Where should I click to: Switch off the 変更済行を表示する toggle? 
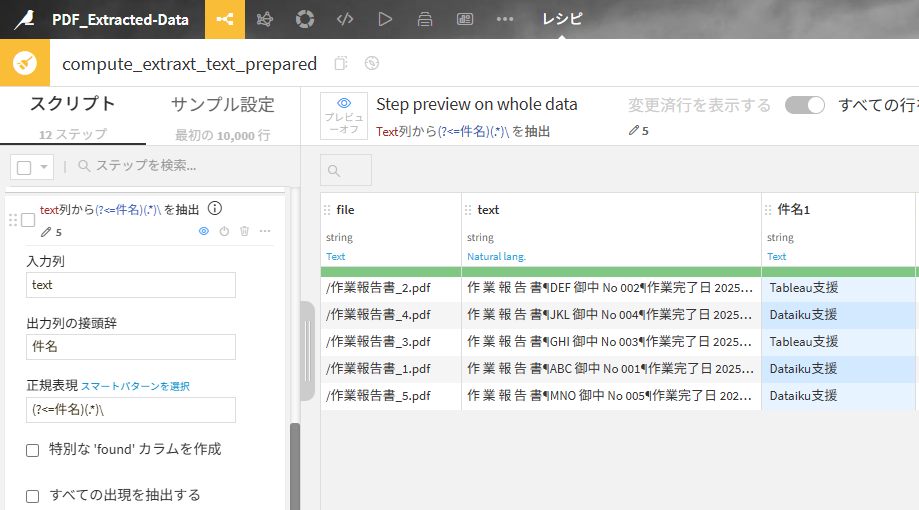tap(804, 105)
